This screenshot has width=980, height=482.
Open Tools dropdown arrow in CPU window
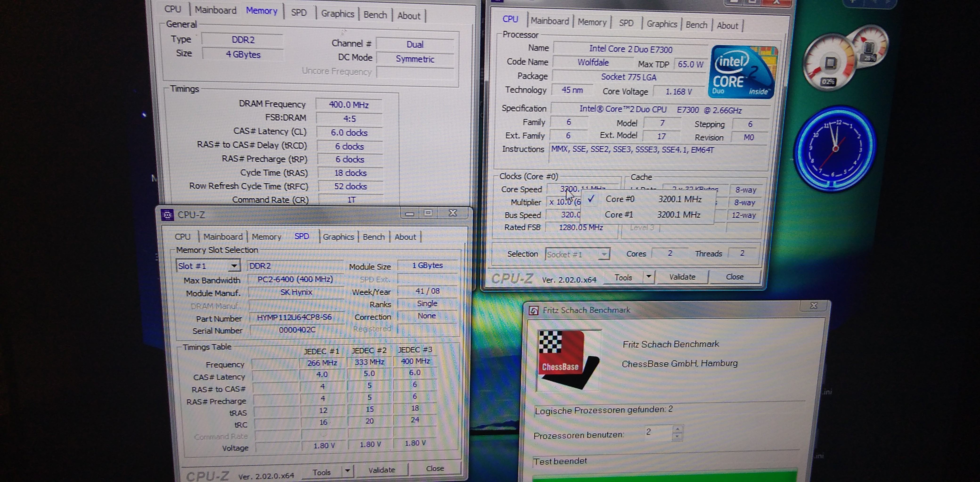pyautogui.click(x=649, y=277)
